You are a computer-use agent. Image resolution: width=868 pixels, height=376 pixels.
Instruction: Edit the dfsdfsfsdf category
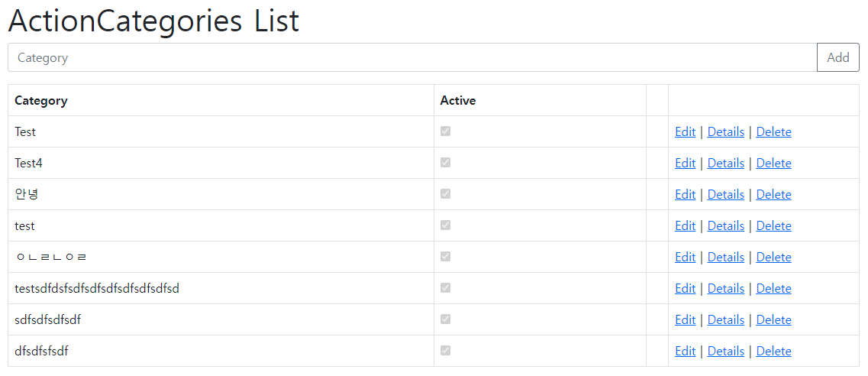pyautogui.click(x=685, y=351)
